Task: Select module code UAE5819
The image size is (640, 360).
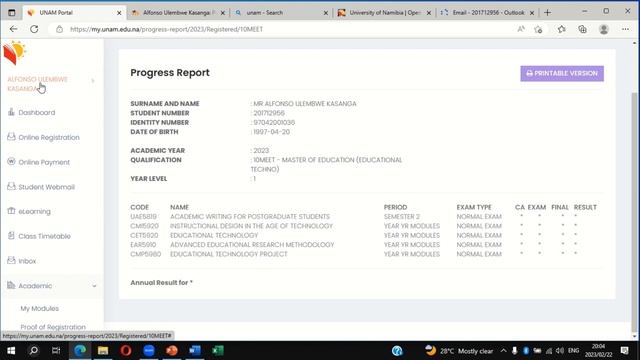Action: 144,217
